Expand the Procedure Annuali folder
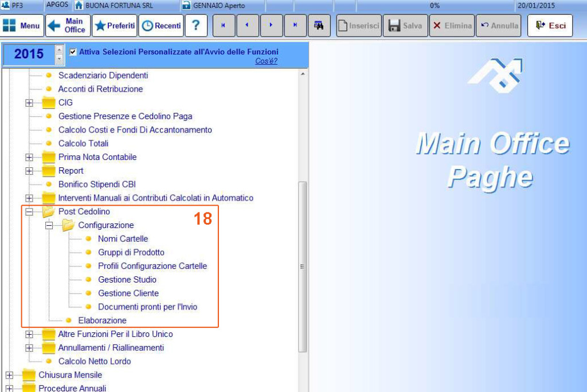587x392 pixels. pos(9,388)
